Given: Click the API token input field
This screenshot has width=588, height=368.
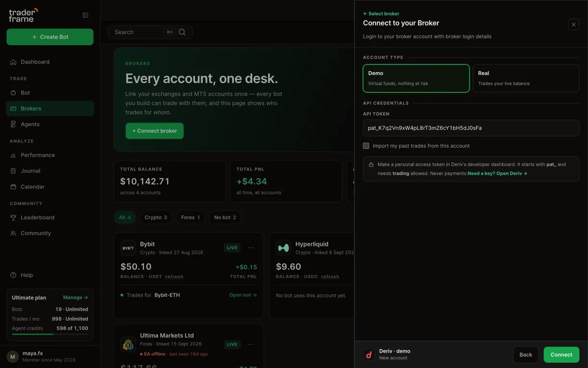Looking at the screenshot, I should (x=471, y=128).
